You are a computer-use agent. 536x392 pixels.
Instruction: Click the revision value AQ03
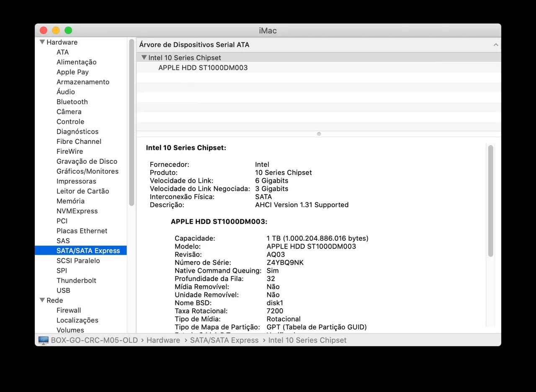coord(276,255)
